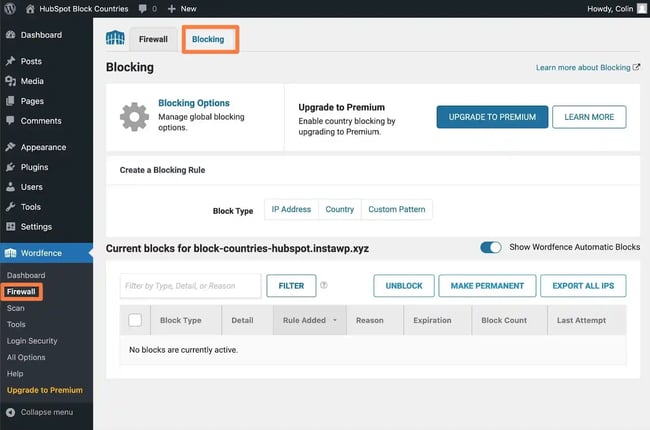Switch to the Firewall tab
This screenshot has width=650, height=430.
(x=154, y=40)
